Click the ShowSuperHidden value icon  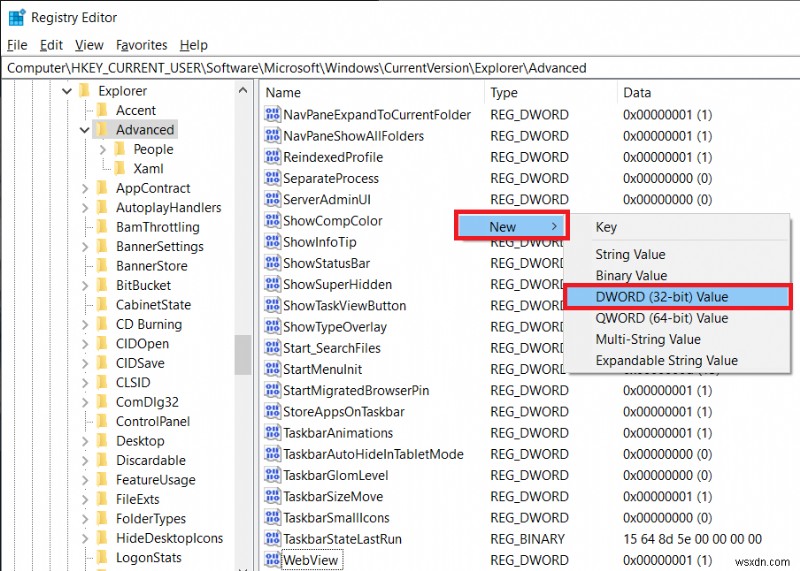[272, 284]
